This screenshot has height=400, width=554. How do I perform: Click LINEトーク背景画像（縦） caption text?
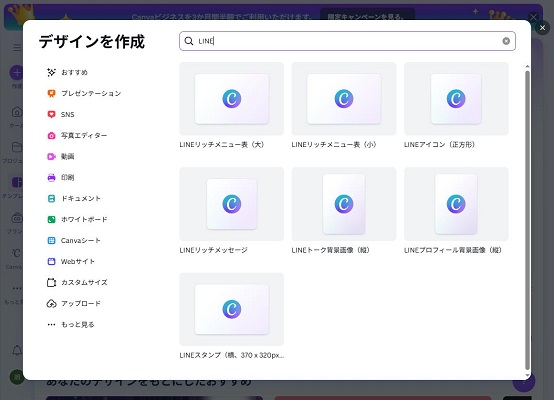[x=331, y=250]
